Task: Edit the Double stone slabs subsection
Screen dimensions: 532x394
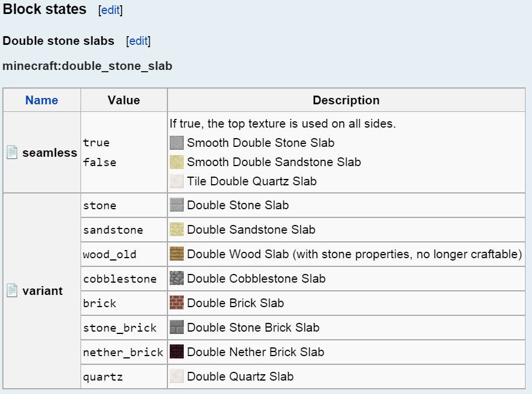Action: tap(138, 41)
